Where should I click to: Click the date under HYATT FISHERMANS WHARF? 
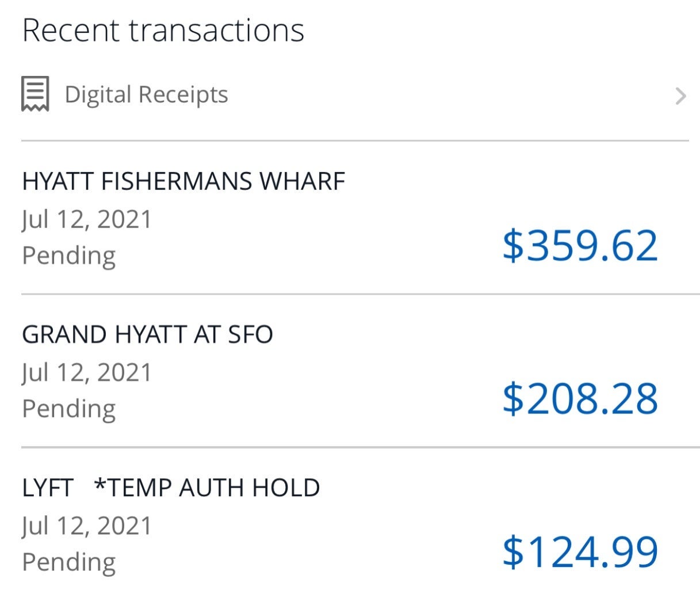click(87, 219)
